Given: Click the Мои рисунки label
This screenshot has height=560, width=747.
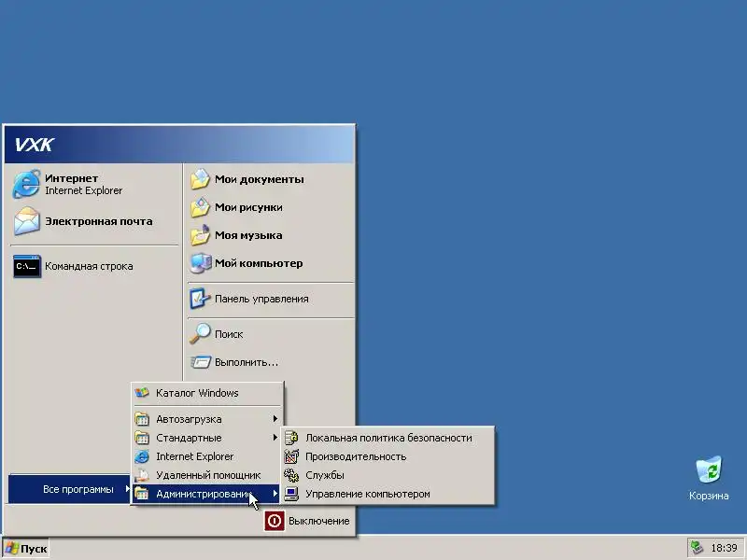Looking at the screenshot, I should click(x=248, y=207).
